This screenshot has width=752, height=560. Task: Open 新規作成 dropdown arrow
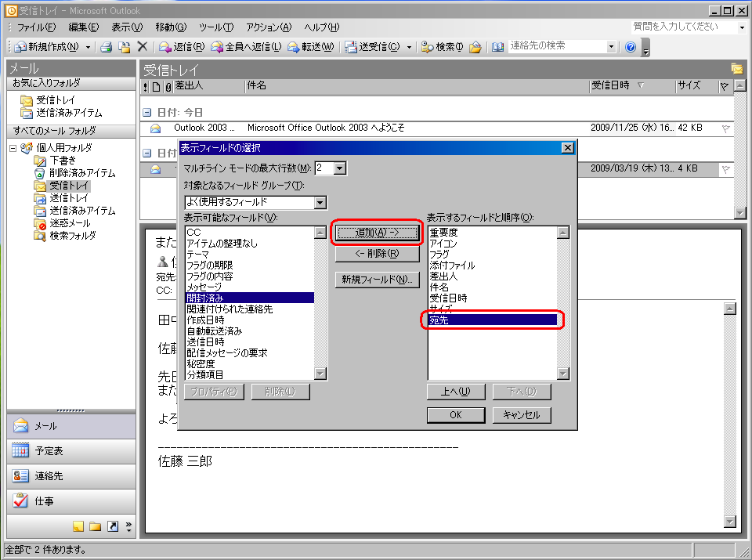click(x=88, y=47)
